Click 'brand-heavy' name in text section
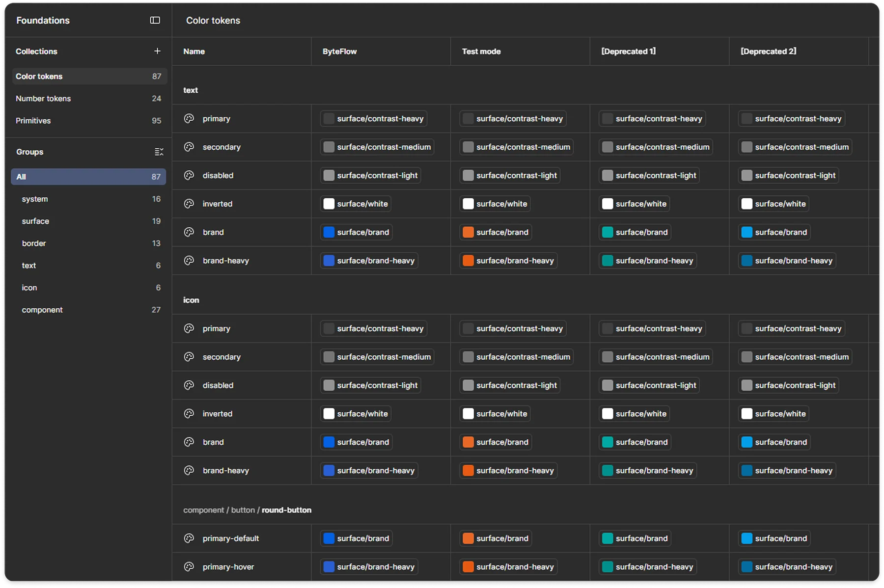The height and width of the screenshot is (588, 884). point(226,261)
